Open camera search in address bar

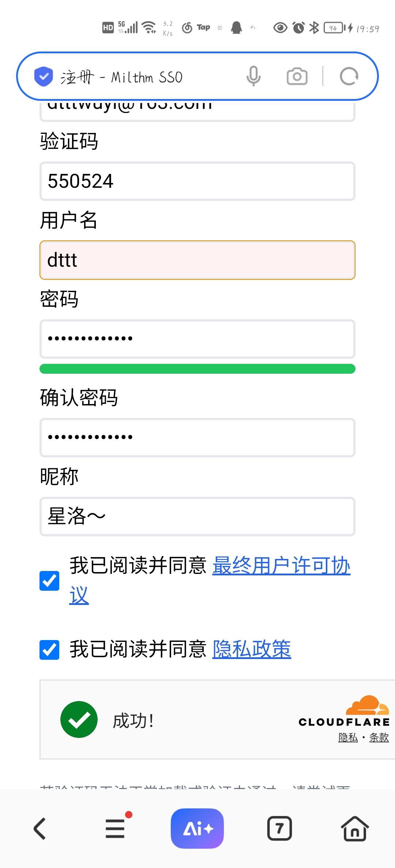(297, 76)
